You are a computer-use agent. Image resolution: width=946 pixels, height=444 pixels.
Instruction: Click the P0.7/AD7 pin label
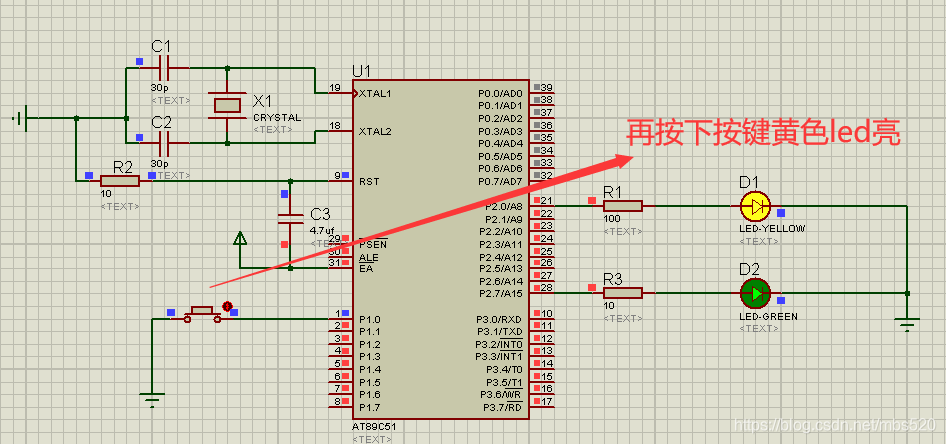(x=500, y=181)
